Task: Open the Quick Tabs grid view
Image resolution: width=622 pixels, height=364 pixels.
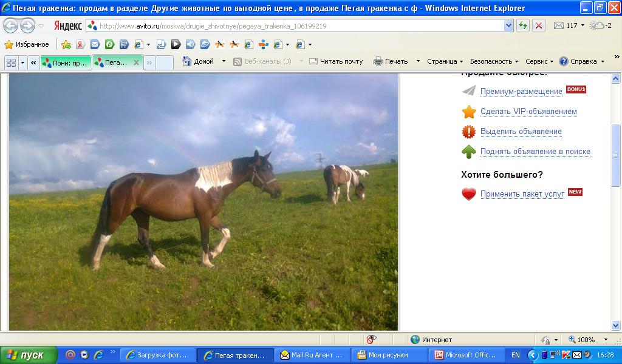Action: point(11,62)
